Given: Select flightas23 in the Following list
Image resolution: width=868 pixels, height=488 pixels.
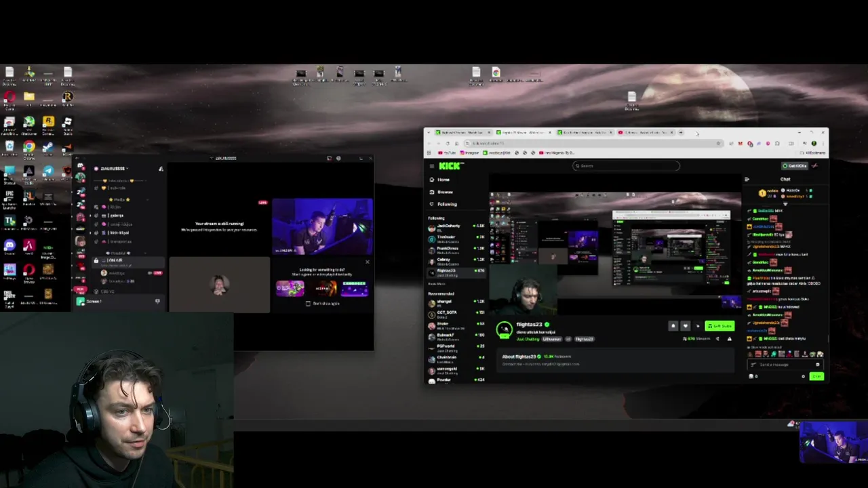Looking at the screenshot, I should pyautogui.click(x=456, y=272).
